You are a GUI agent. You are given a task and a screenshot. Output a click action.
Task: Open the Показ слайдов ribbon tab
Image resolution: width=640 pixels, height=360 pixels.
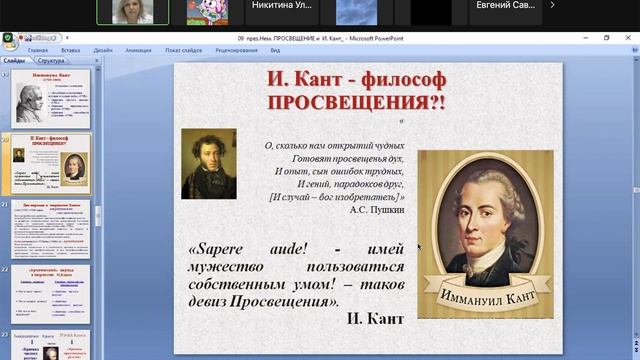coord(184,50)
